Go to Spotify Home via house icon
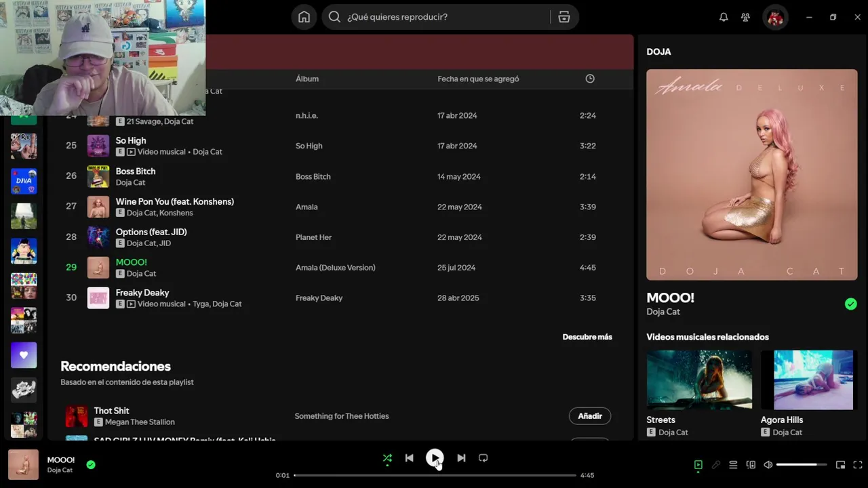 [304, 17]
